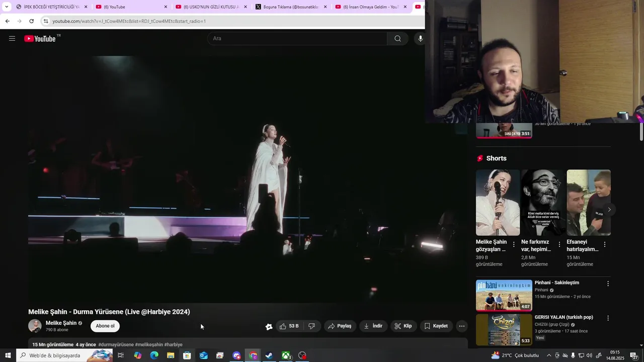Open the Windows Start menu
The image size is (644, 362).
8,355
